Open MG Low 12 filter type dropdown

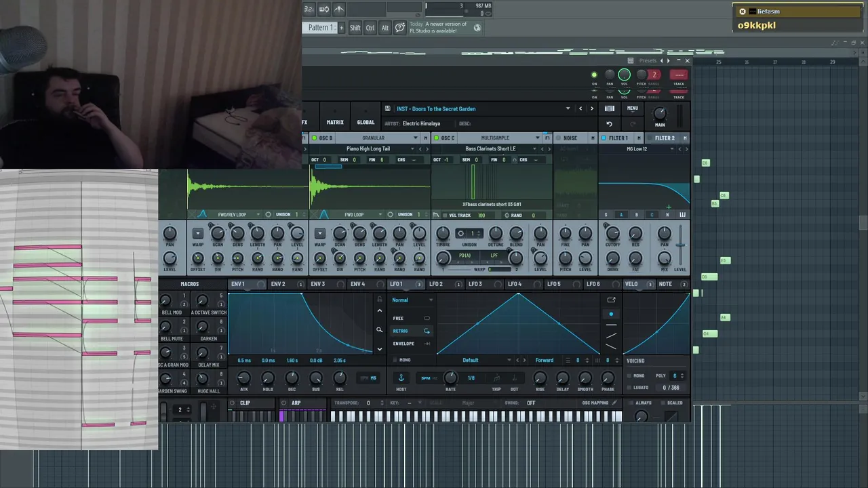(671, 149)
